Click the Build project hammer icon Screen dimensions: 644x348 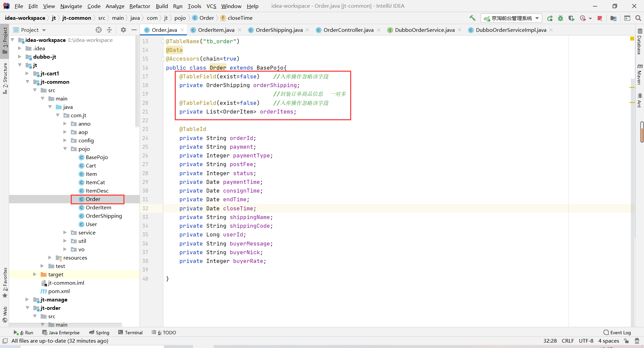click(x=472, y=18)
